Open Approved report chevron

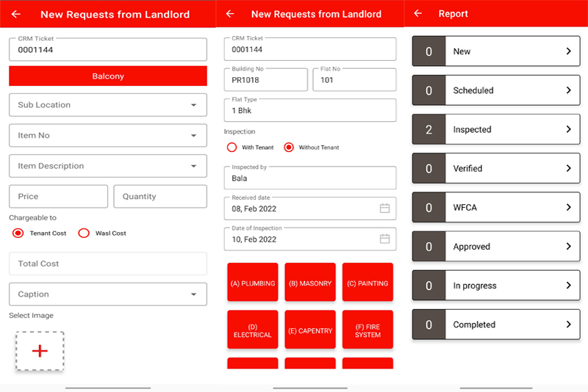tap(568, 247)
